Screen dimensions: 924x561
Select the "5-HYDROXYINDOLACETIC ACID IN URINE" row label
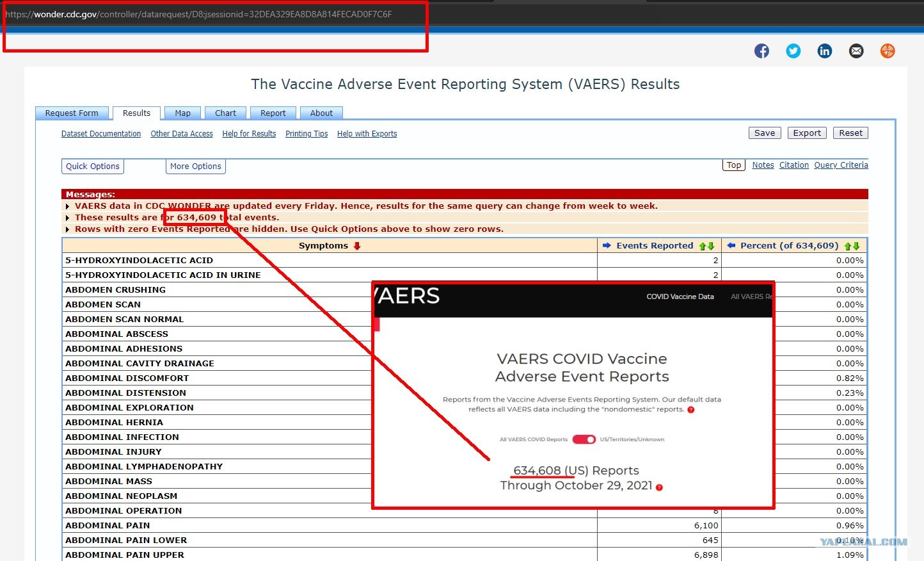[163, 275]
